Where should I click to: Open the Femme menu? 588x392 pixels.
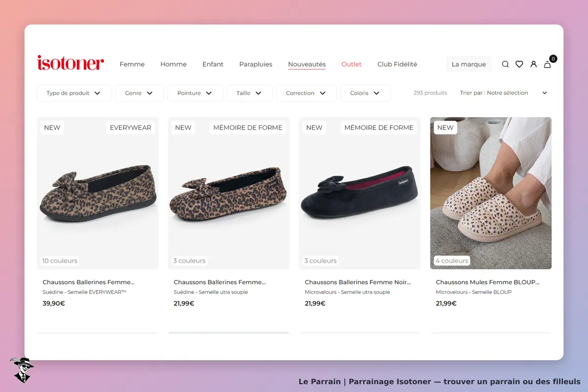click(x=132, y=64)
